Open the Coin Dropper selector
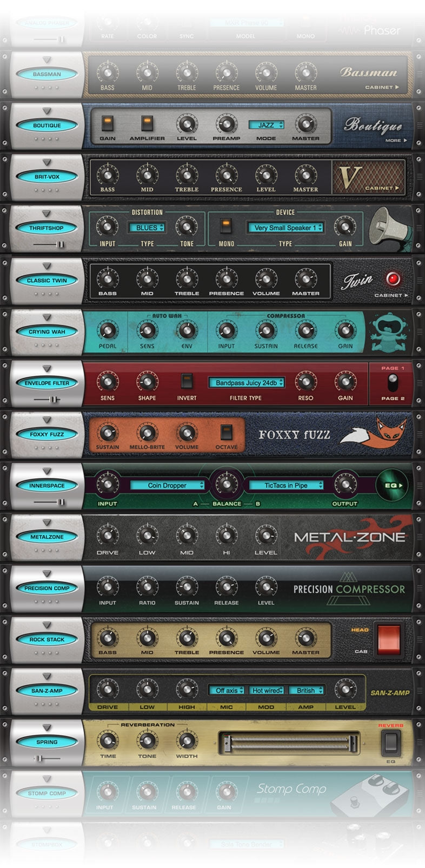This screenshot has height=868, width=425. coord(167,485)
